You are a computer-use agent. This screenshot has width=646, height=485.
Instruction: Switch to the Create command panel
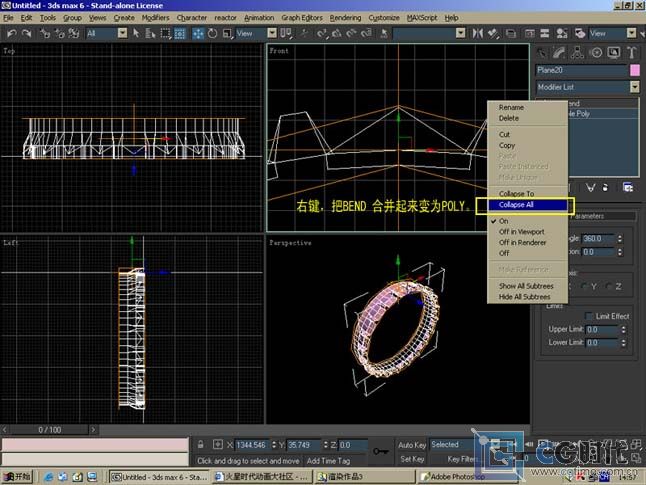[x=541, y=52]
